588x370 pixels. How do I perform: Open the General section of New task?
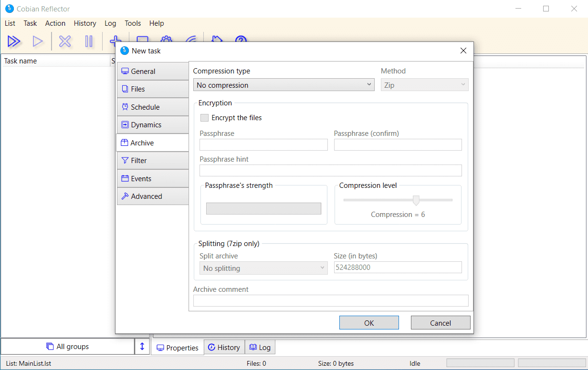[x=153, y=72]
